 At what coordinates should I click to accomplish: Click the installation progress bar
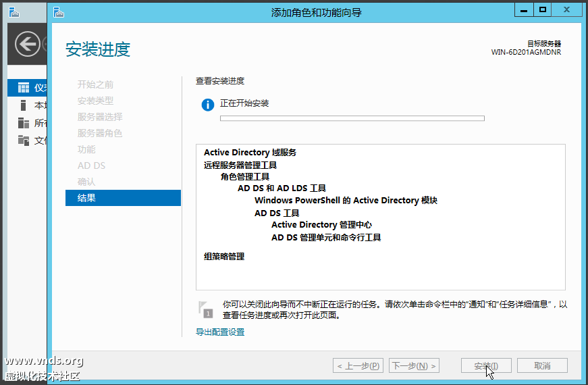point(352,118)
